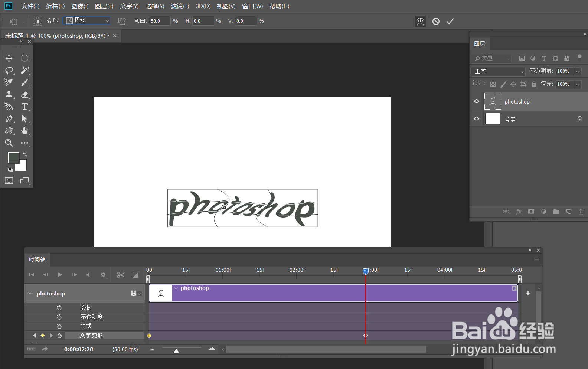588x369 pixels.
Task: Filter layers by type layers icon
Action: pyautogui.click(x=544, y=58)
